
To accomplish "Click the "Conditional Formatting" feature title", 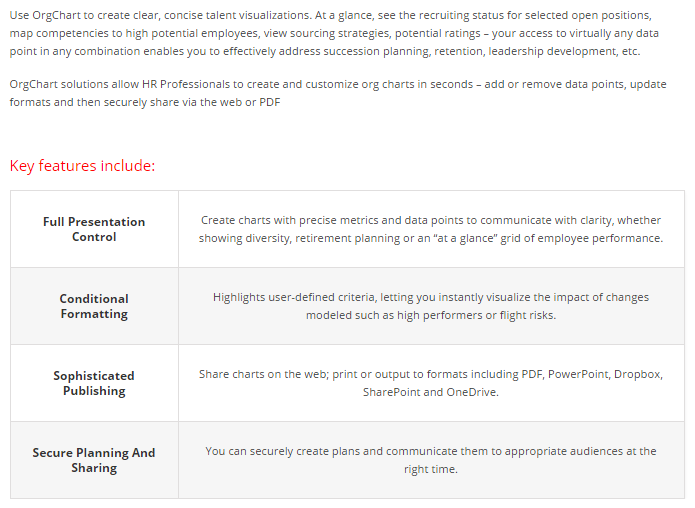I will pyautogui.click(x=94, y=306).
